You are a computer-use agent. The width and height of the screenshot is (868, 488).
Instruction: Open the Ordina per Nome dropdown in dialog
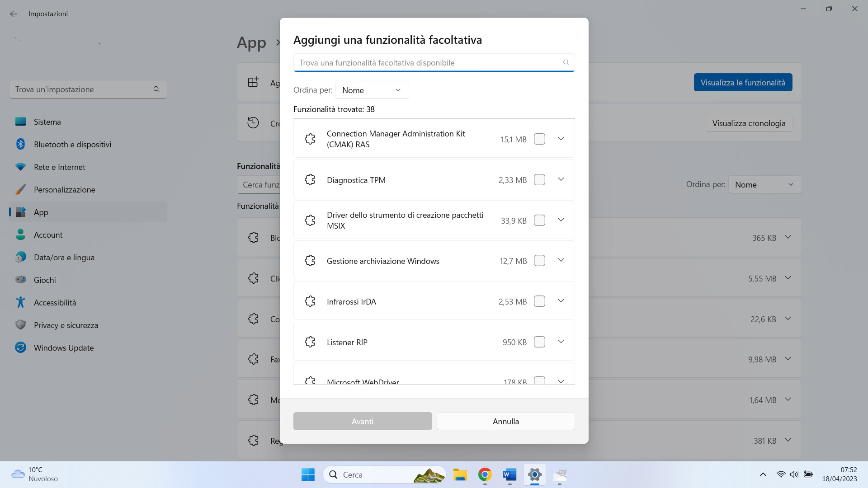tap(372, 90)
